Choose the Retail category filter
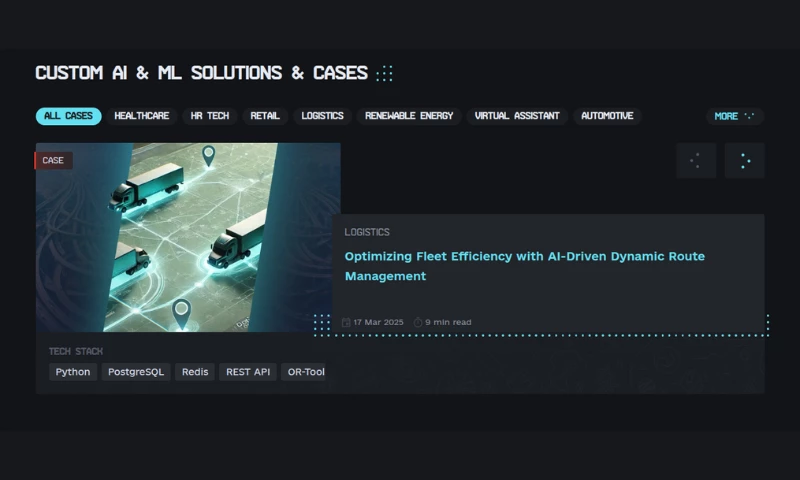 point(265,116)
